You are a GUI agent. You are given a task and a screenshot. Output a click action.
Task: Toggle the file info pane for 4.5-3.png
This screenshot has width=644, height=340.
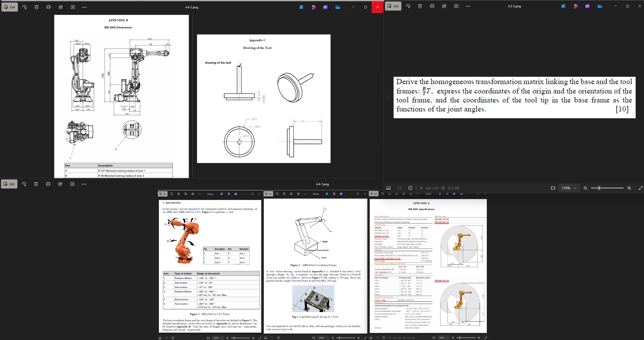(x=410, y=188)
